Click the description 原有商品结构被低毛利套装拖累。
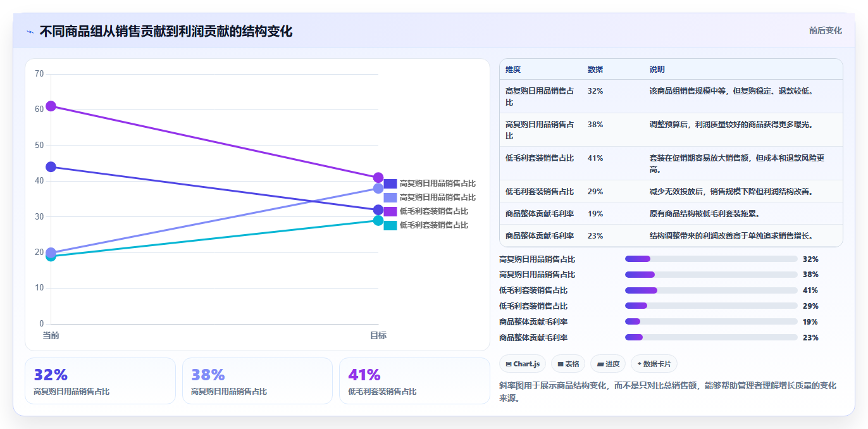This screenshot has height=429, width=868. pyautogui.click(x=705, y=213)
